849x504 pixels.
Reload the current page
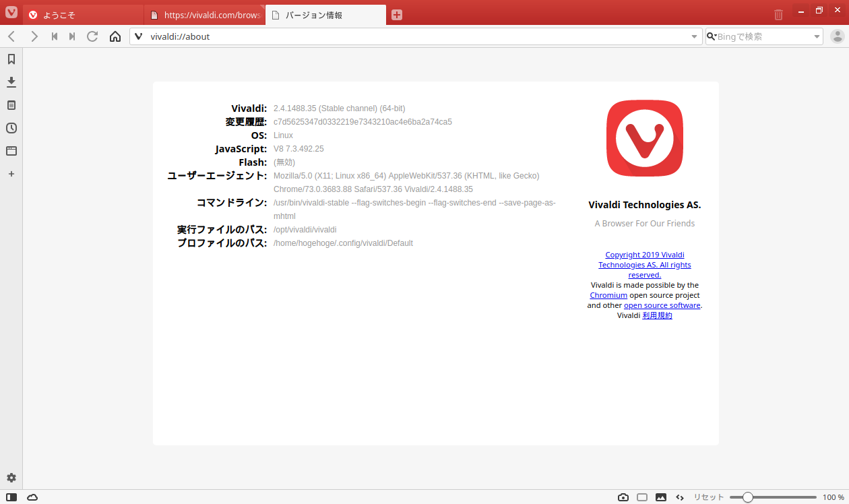coord(92,36)
